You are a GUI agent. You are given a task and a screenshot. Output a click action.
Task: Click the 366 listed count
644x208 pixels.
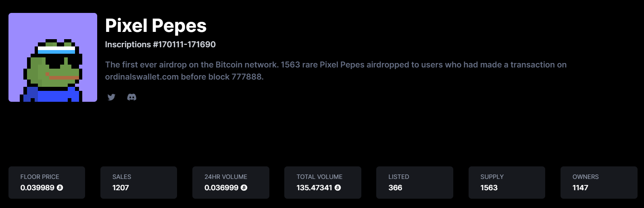pyautogui.click(x=395, y=188)
